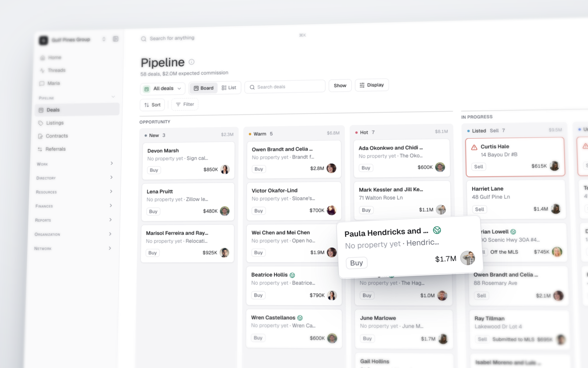Viewport: 588px width, 368px height.
Task: Click avatar on Harriet Lane card
Action: (x=556, y=209)
